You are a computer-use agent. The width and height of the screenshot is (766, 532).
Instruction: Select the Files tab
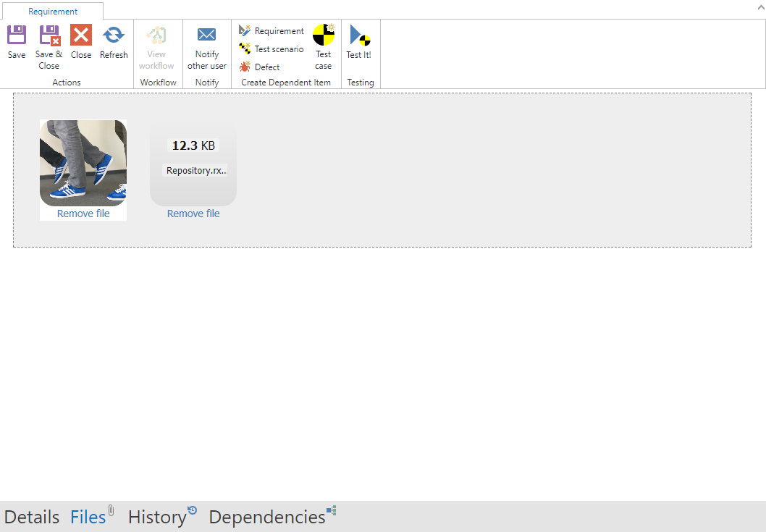coord(88,517)
